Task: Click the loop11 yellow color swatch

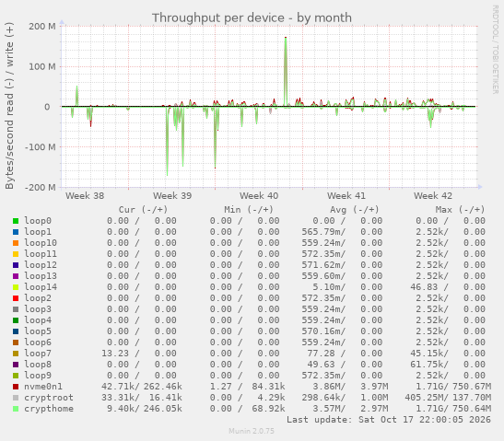Action: pyautogui.click(x=16, y=254)
